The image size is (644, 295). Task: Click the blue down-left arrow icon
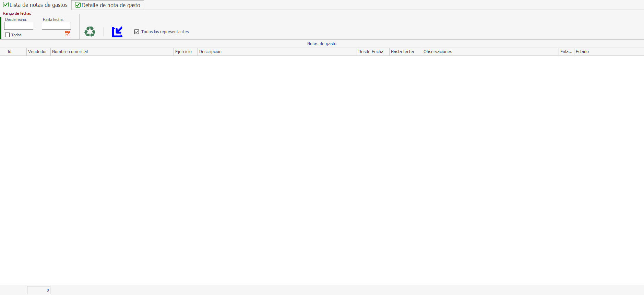click(117, 32)
